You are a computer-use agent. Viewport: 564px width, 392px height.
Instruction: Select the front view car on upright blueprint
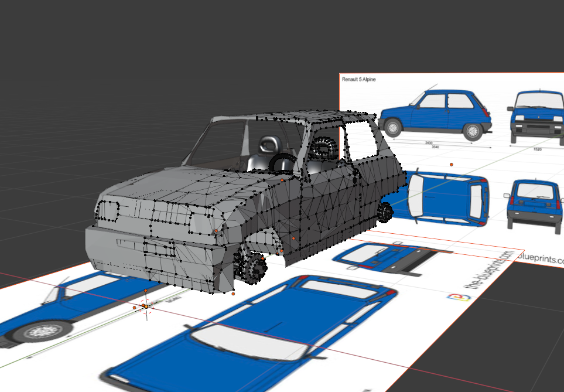536,117
